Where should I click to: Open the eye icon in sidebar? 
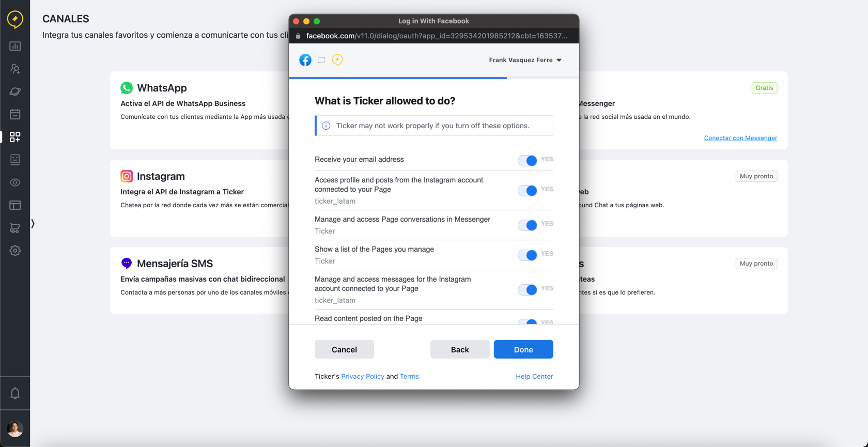point(15,182)
